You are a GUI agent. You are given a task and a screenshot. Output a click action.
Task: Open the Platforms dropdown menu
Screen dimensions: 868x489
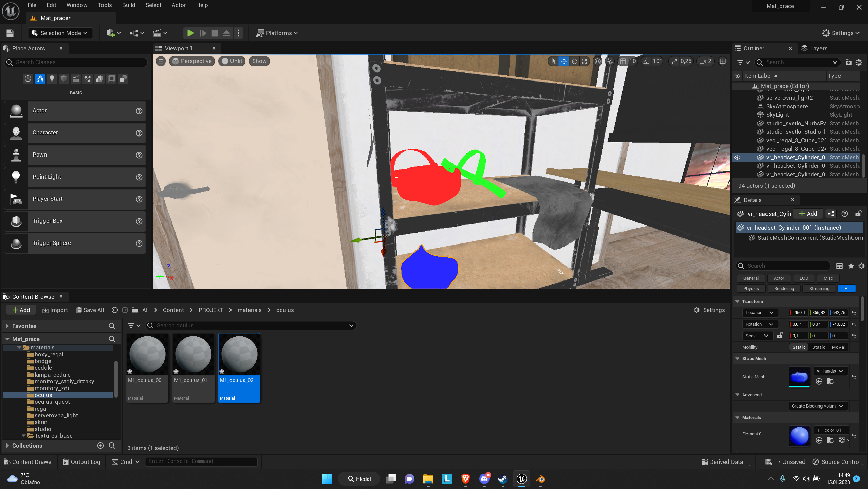[x=277, y=33]
